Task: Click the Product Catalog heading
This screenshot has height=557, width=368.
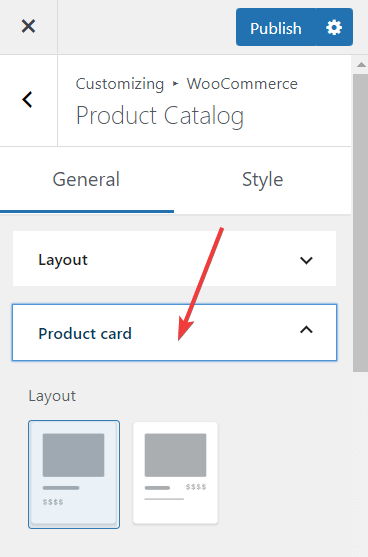Action: 160,116
